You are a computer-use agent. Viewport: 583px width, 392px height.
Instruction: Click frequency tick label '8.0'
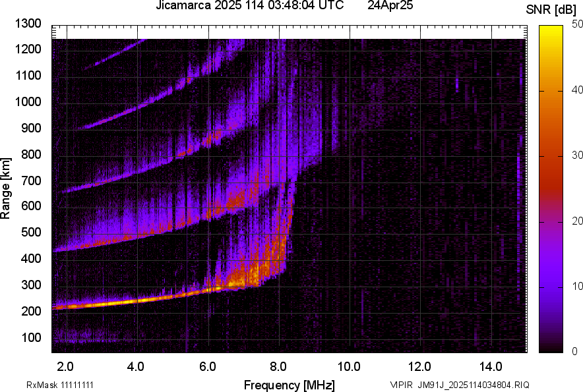click(x=278, y=367)
